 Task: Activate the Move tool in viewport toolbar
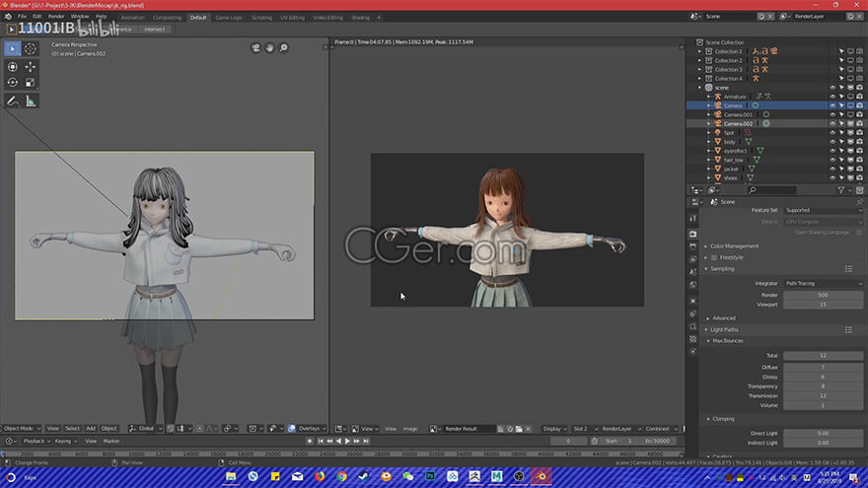31,67
